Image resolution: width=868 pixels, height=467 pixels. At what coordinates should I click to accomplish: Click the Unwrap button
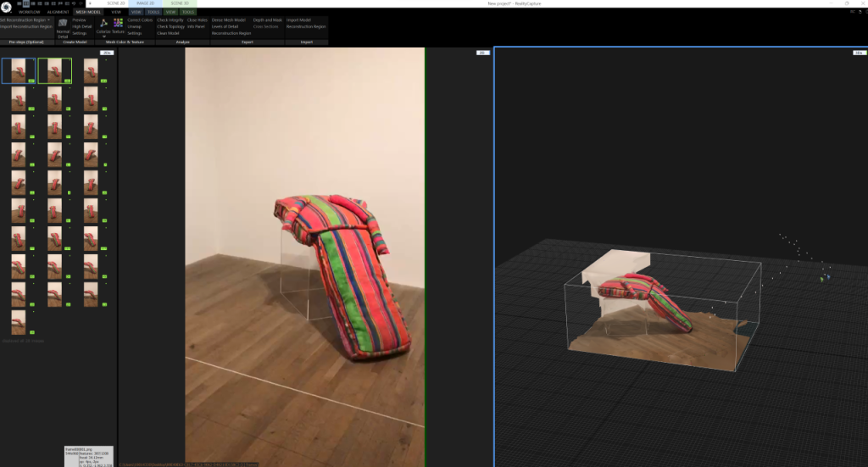click(135, 26)
